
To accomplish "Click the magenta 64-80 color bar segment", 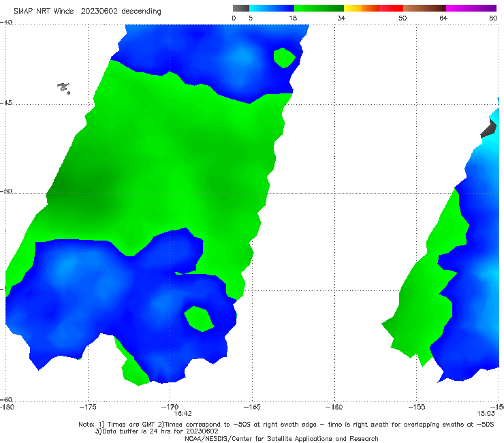I will (471, 8).
